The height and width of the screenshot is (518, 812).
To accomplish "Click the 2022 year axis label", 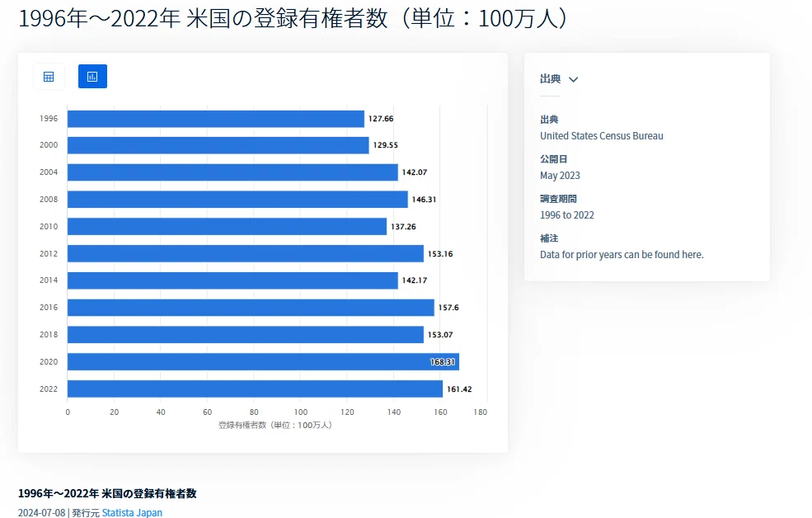I will tap(49, 389).
